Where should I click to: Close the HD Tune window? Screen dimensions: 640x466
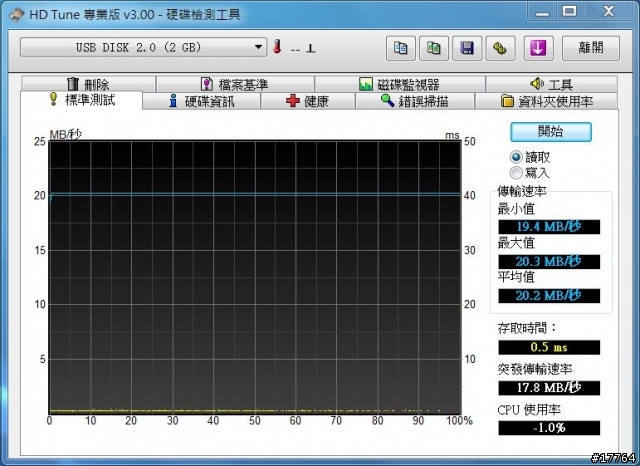coord(609,12)
